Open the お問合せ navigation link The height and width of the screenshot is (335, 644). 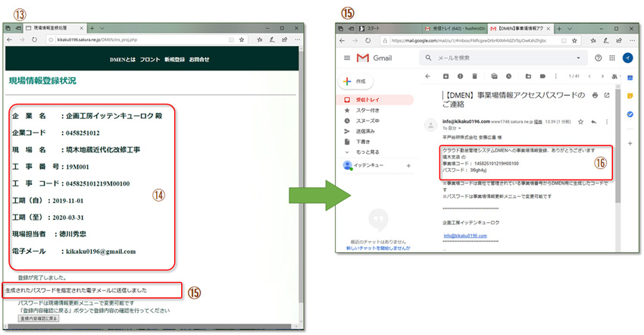coord(199,59)
